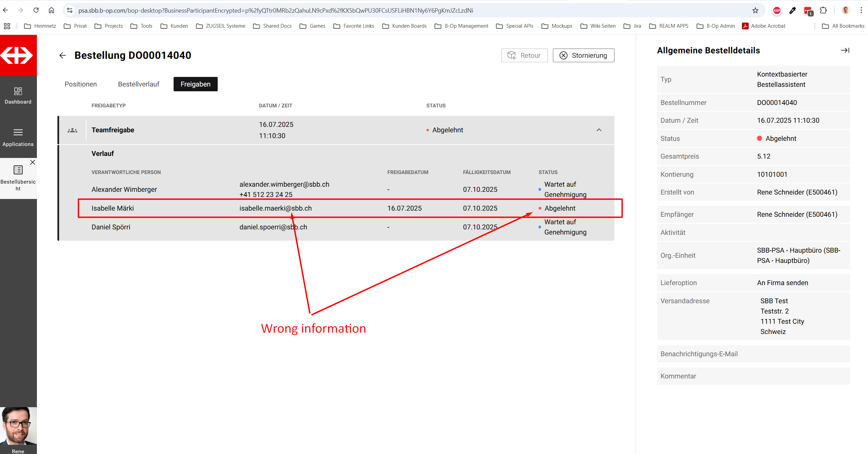Image resolution: width=868 pixels, height=454 pixels.
Task: Switch to the Bestellverlauf tab
Action: [138, 84]
